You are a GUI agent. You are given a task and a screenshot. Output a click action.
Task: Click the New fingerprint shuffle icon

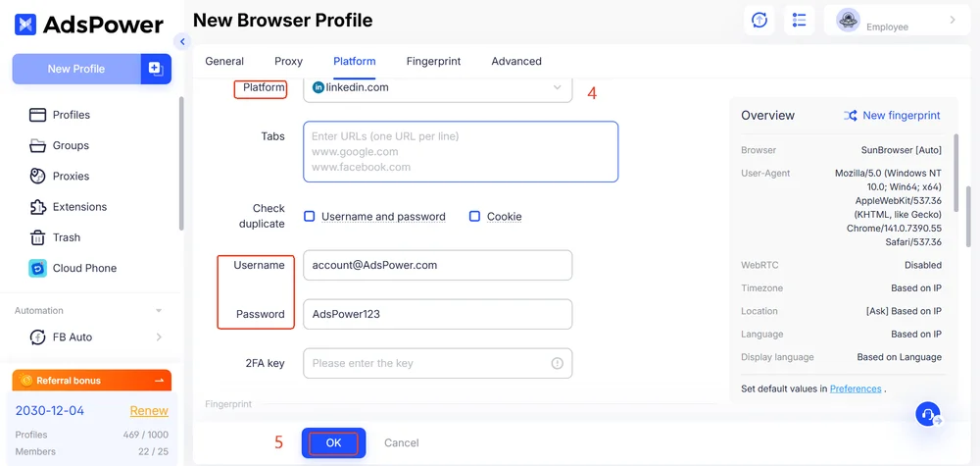tap(850, 116)
